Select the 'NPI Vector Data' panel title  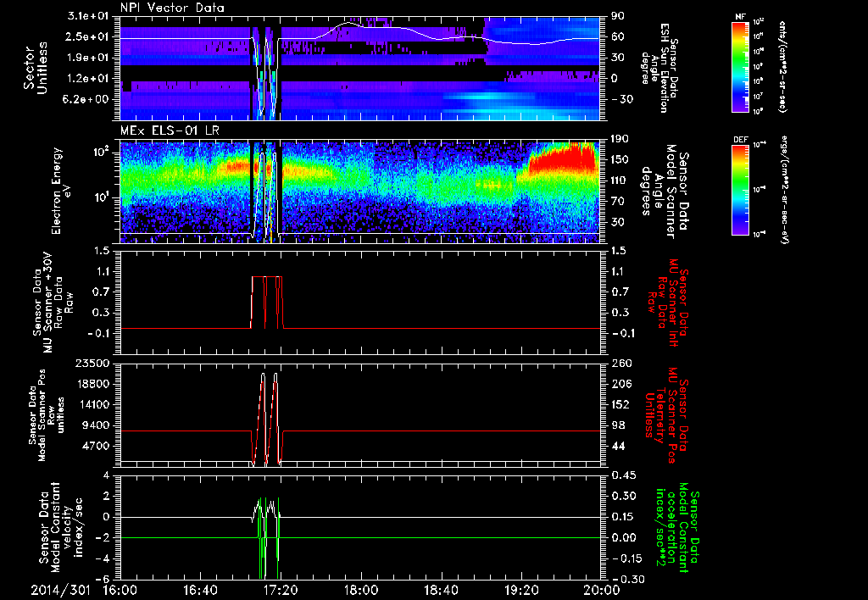point(173,8)
